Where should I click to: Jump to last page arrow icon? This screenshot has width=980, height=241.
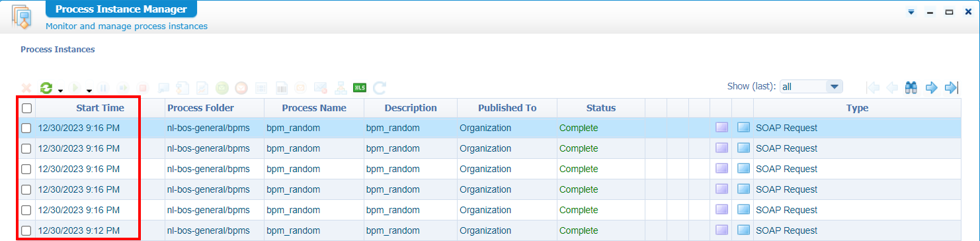(x=952, y=87)
